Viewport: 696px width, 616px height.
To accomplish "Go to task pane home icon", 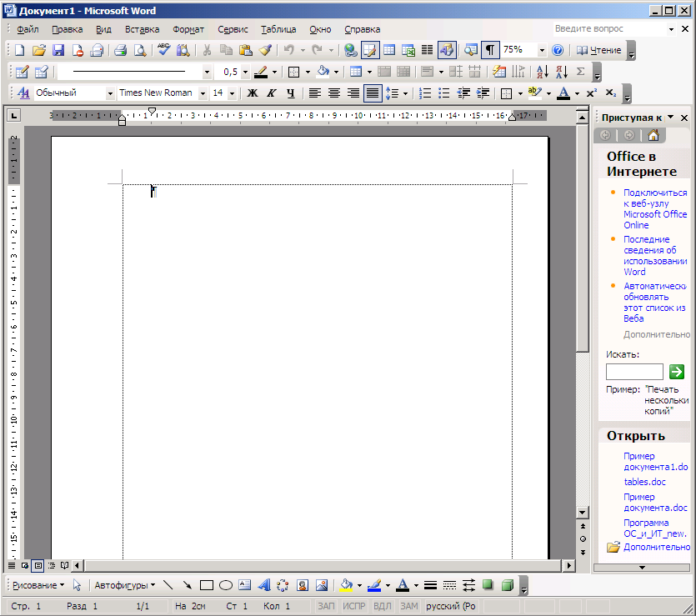I will point(653,135).
